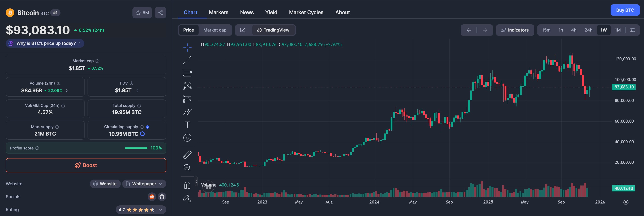644x216 pixels.
Task: Select the text annotation tool
Action: (187, 125)
